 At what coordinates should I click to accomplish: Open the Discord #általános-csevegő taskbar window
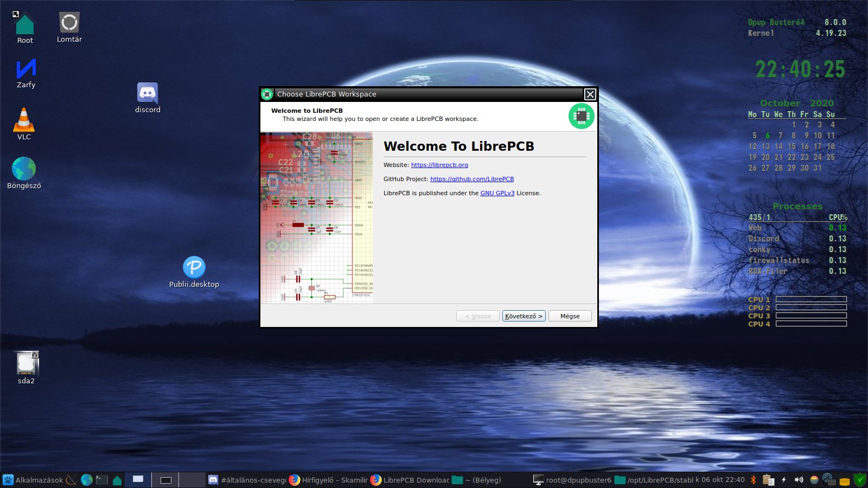tap(247, 480)
